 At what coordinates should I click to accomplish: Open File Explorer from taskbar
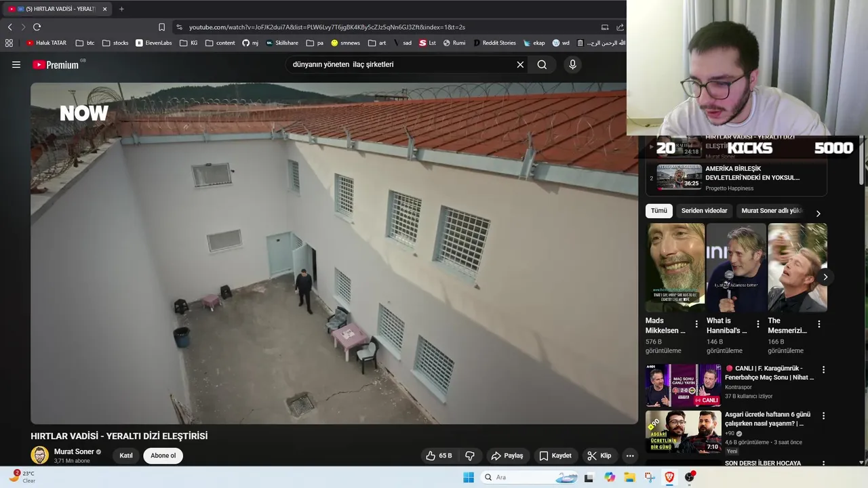click(x=629, y=477)
